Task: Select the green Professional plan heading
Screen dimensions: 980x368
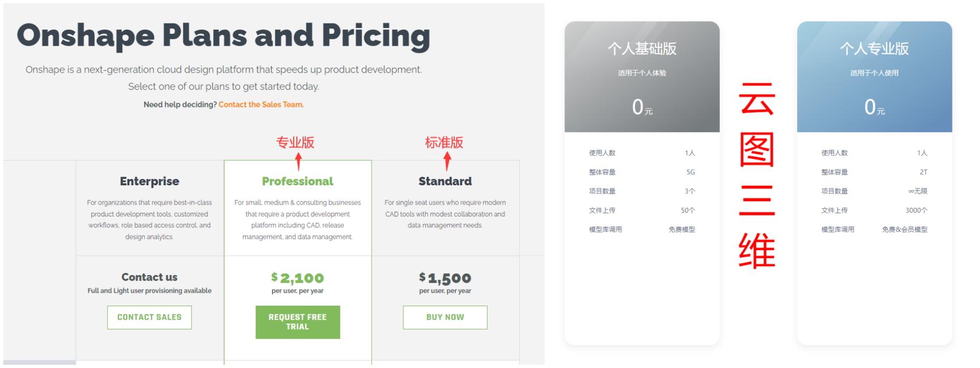Action: 297,182
